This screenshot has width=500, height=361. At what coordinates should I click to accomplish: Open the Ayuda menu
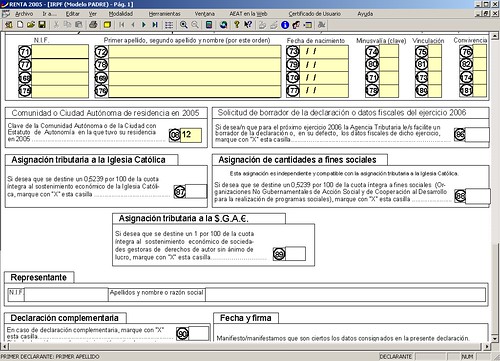coord(365,14)
